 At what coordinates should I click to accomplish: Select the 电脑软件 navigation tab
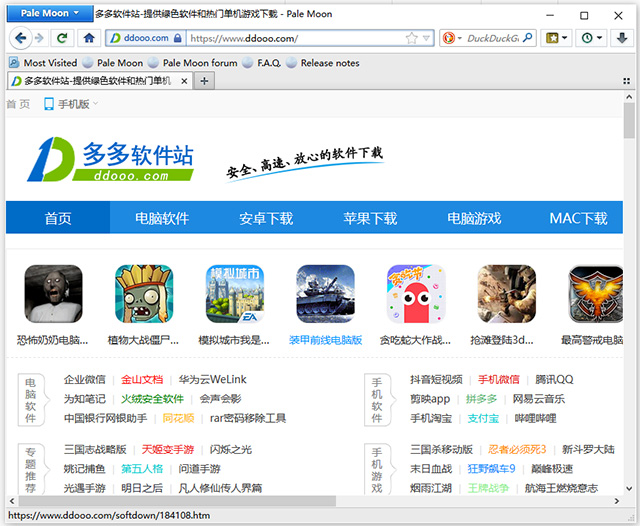point(162,218)
